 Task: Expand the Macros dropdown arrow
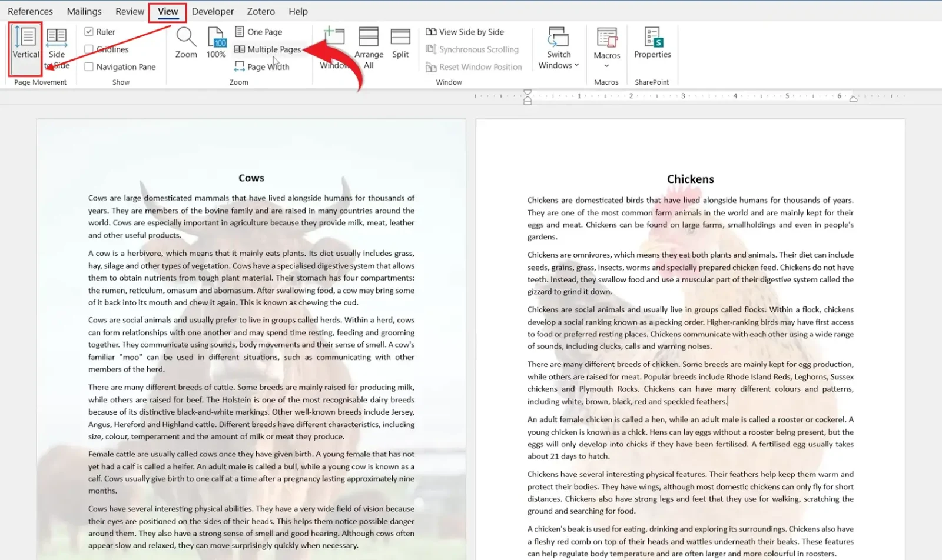(606, 66)
